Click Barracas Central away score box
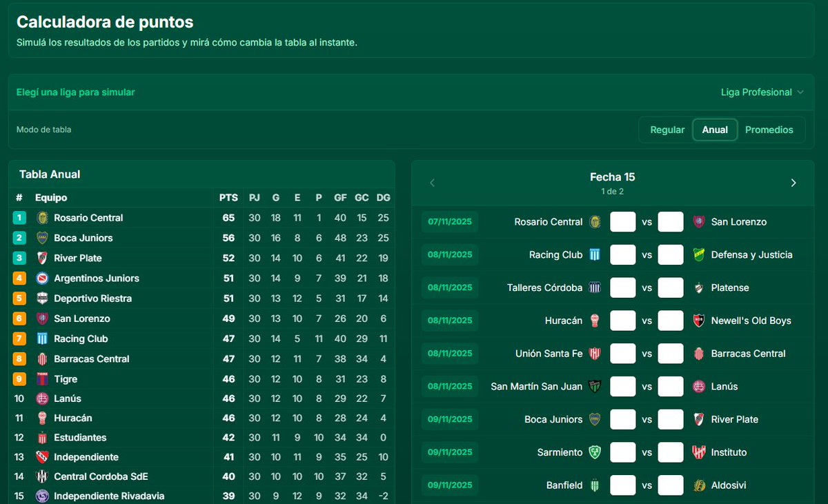Image resolution: width=828 pixels, height=504 pixels. (x=671, y=354)
